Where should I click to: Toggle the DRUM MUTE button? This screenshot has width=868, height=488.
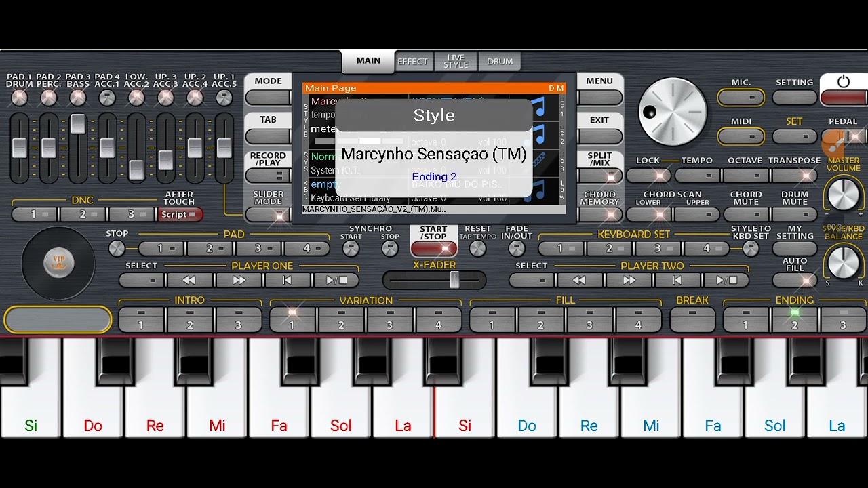click(x=795, y=215)
